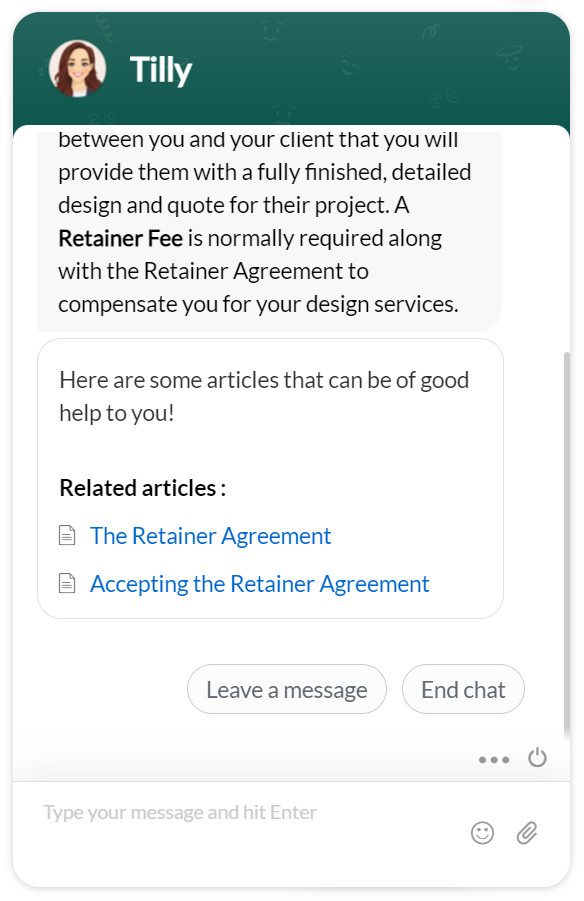
Task: Open the three-dots more options menu
Action: click(494, 760)
